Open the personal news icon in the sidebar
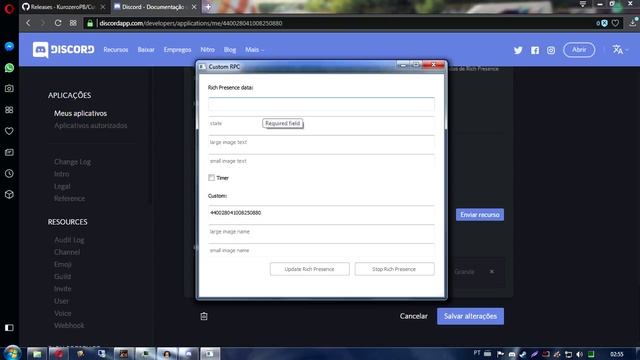This screenshot has width=640, height=360. pos(9,152)
